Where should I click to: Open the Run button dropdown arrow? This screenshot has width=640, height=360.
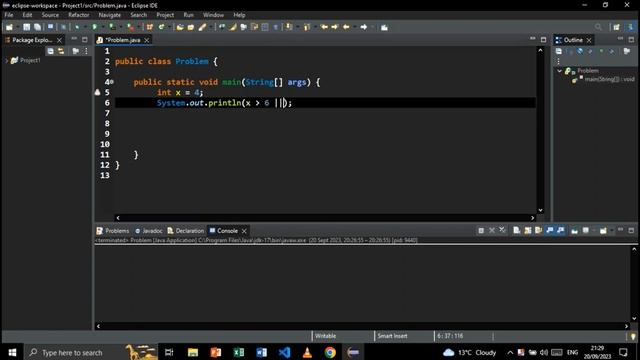pyautogui.click(x=102, y=27)
